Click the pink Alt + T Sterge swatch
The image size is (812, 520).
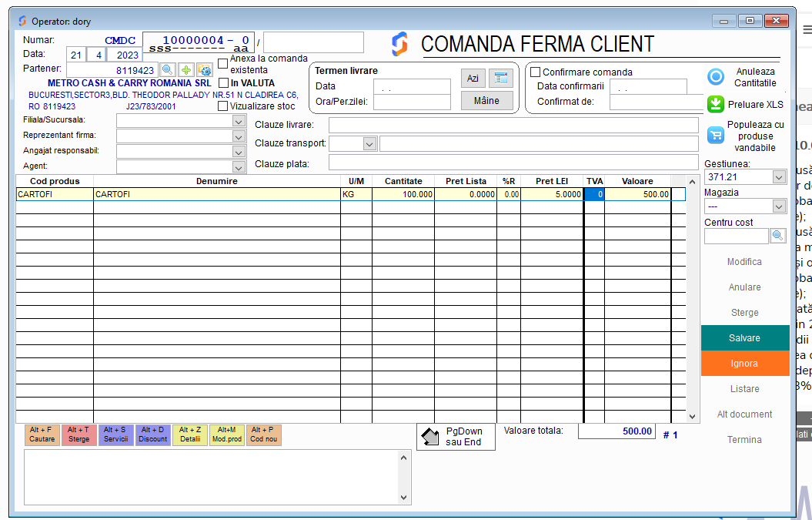click(x=79, y=435)
